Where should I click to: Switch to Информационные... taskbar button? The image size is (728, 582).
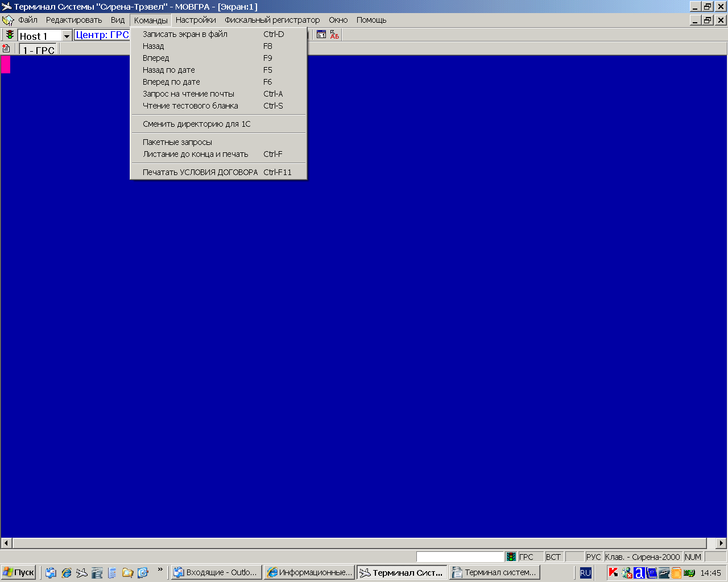point(309,572)
